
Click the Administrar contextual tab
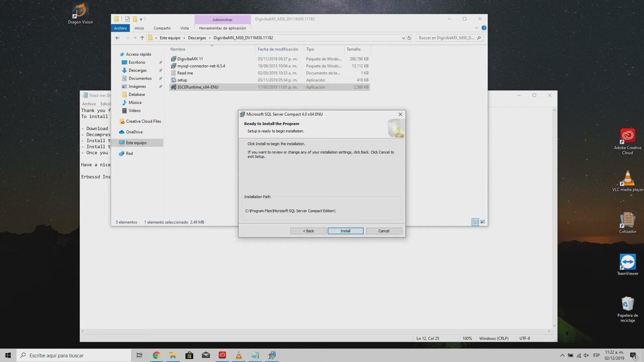(222, 20)
